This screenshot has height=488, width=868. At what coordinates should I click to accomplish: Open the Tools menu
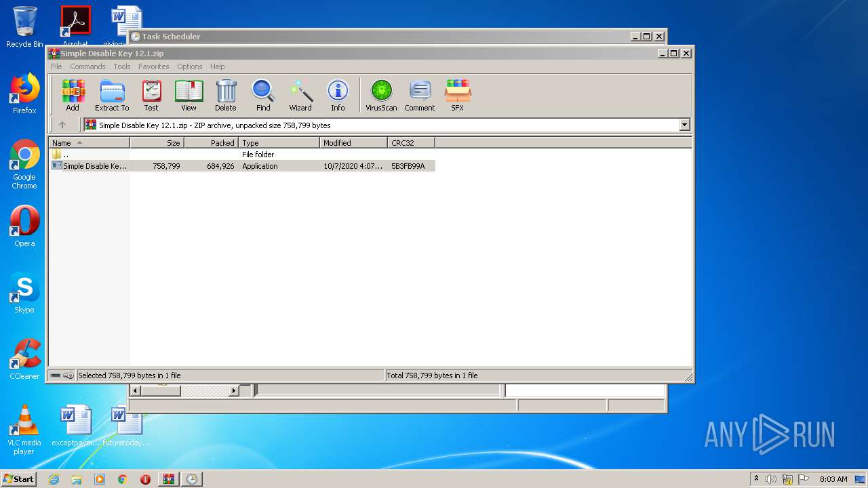pyautogui.click(x=122, y=66)
